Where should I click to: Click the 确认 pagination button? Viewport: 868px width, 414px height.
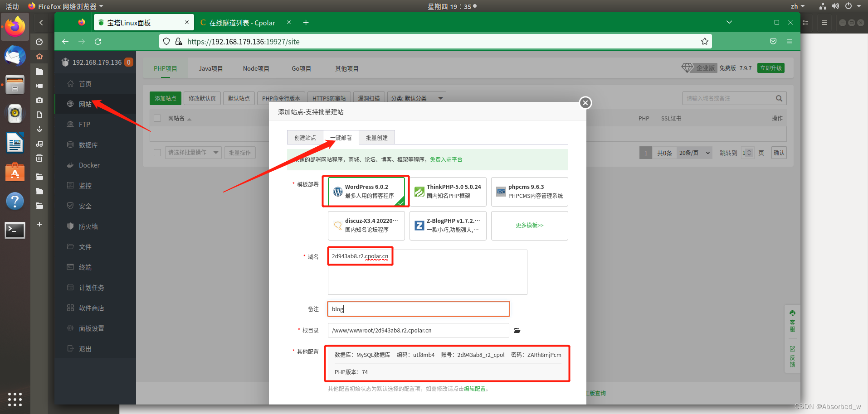click(779, 153)
